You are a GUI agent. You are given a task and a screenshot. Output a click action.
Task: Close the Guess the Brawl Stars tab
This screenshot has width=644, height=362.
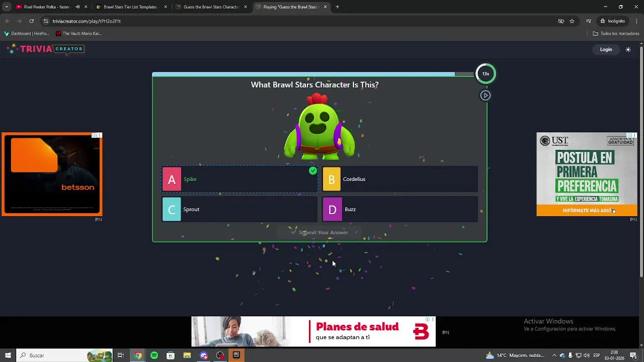tap(246, 7)
